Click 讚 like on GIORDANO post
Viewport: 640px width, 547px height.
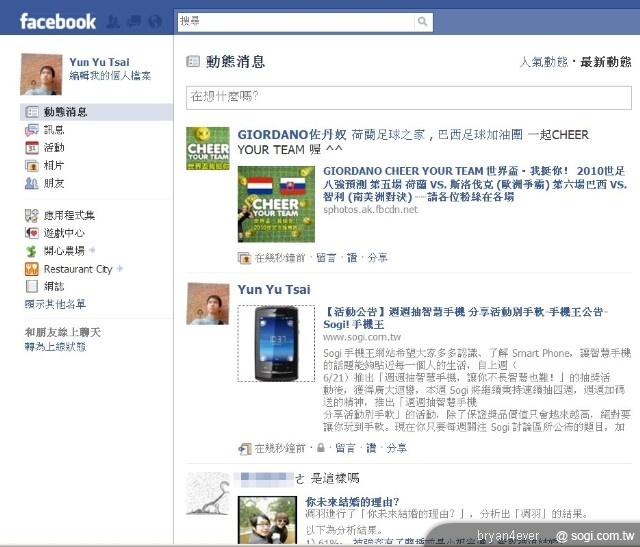(x=352, y=258)
